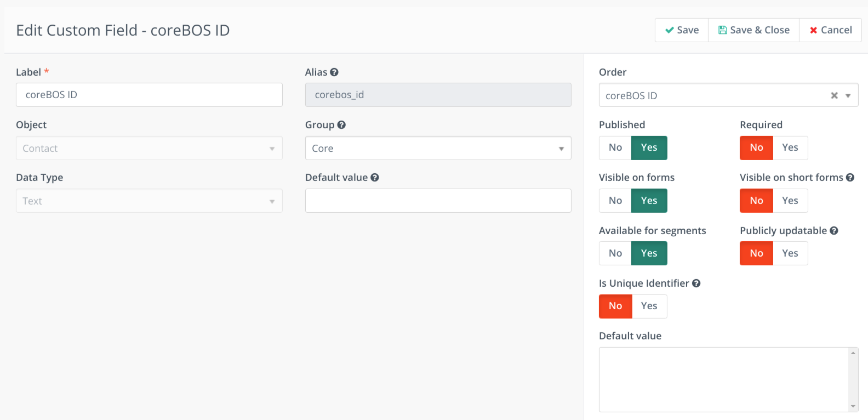Image resolution: width=868 pixels, height=420 pixels.
Task: Show help for Publicly updatable
Action: click(x=834, y=230)
